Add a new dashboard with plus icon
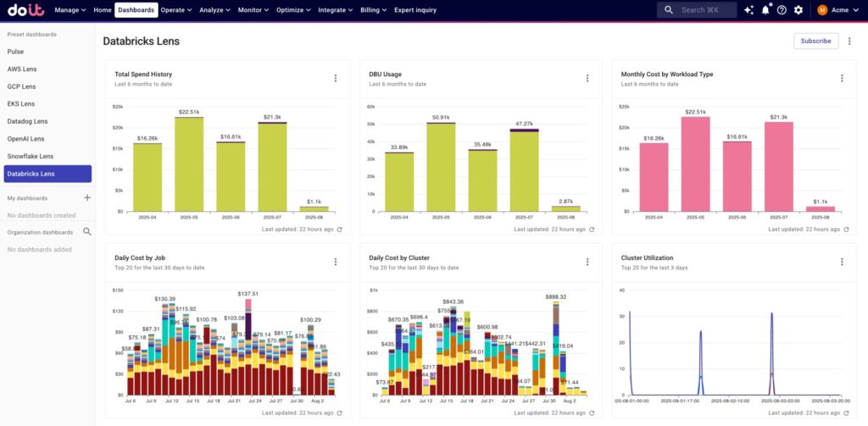The image size is (868, 426). coord(87,197)
